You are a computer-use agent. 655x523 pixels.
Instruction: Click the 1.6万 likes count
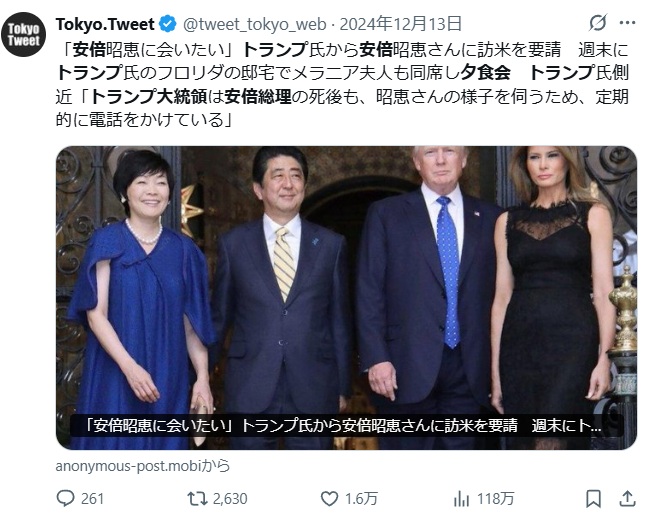tap(361, 498)
